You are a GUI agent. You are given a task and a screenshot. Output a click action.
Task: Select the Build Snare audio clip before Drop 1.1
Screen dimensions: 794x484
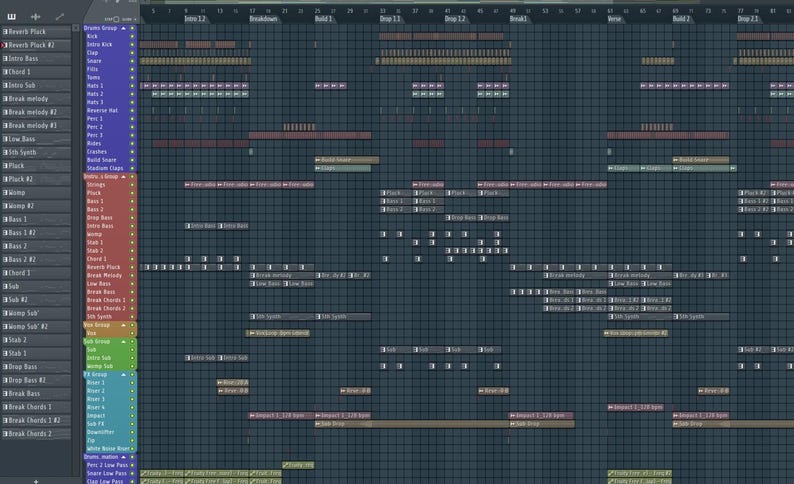coord(347,160)
